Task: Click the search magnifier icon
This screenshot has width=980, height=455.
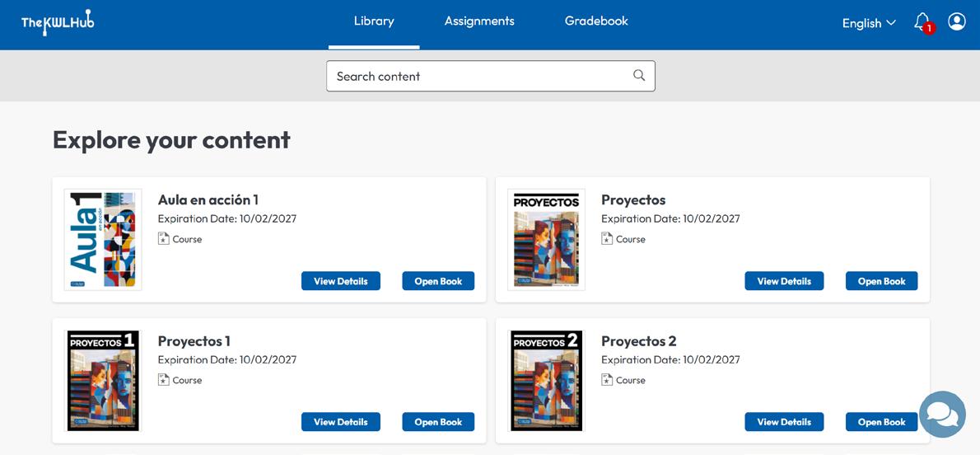Action: (x=639, y=76)
